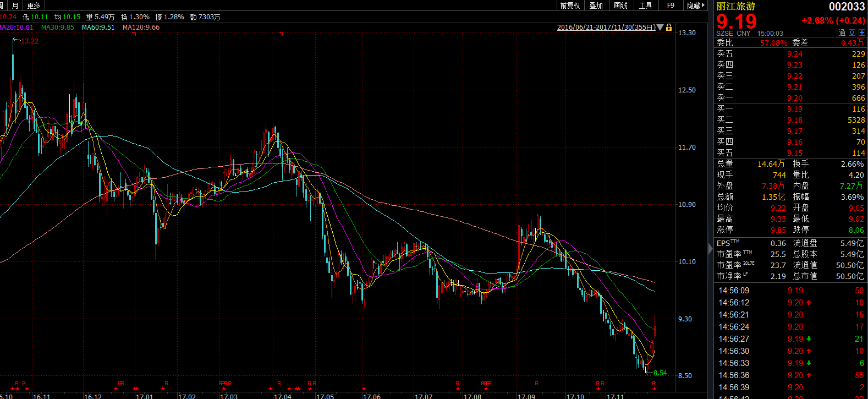This screenshot has width=868, height=399.
Task: Select the 卖五 ask row at 9.24
Action: click(790, 54)
